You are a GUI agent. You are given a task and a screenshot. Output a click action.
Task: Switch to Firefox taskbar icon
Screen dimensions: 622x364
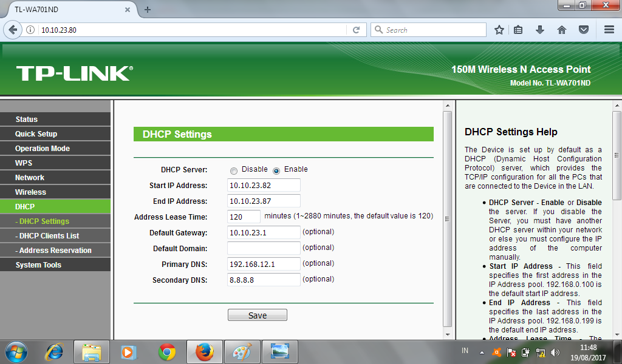[204, 352]
